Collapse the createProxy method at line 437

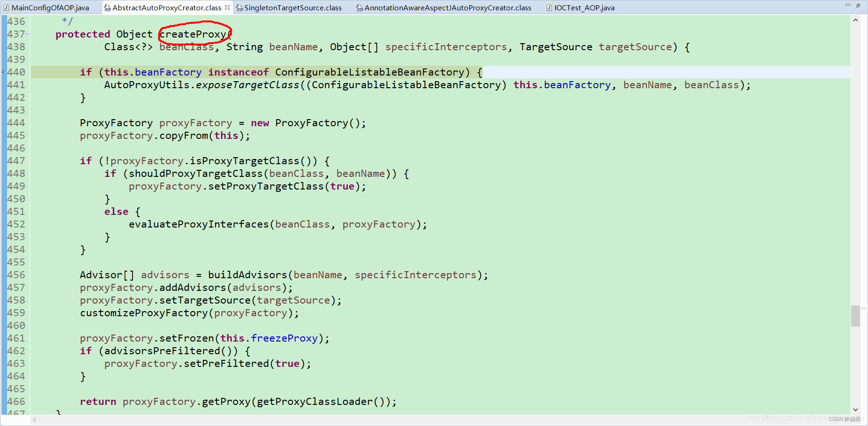click(x=28, y=34)
